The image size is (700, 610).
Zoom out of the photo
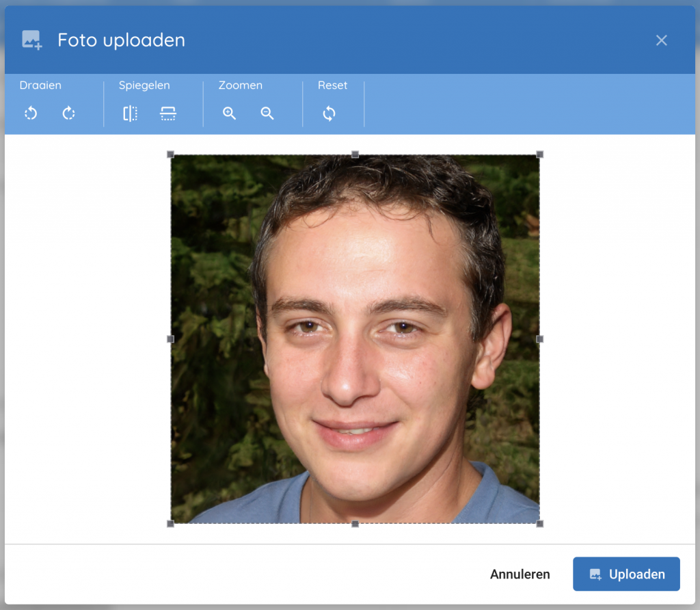267,114
